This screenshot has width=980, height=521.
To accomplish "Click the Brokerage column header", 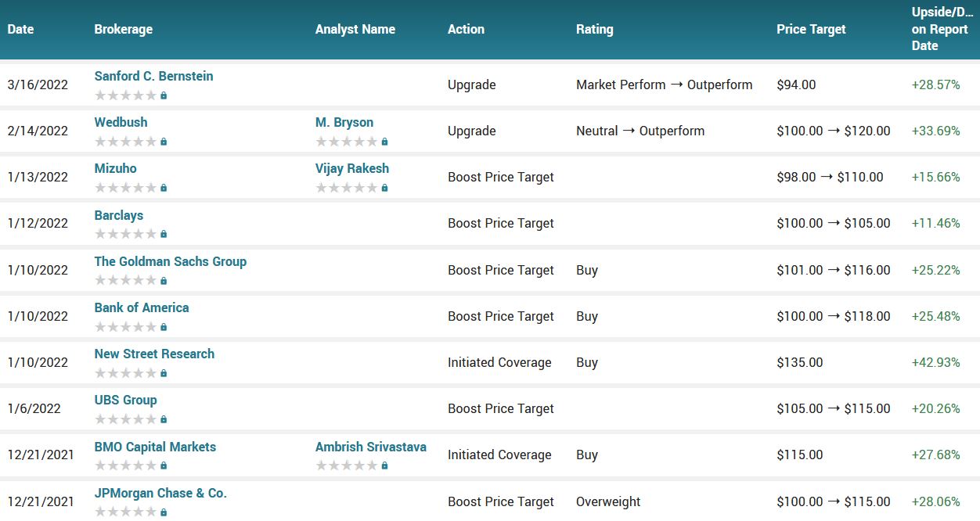I will 124,29.
